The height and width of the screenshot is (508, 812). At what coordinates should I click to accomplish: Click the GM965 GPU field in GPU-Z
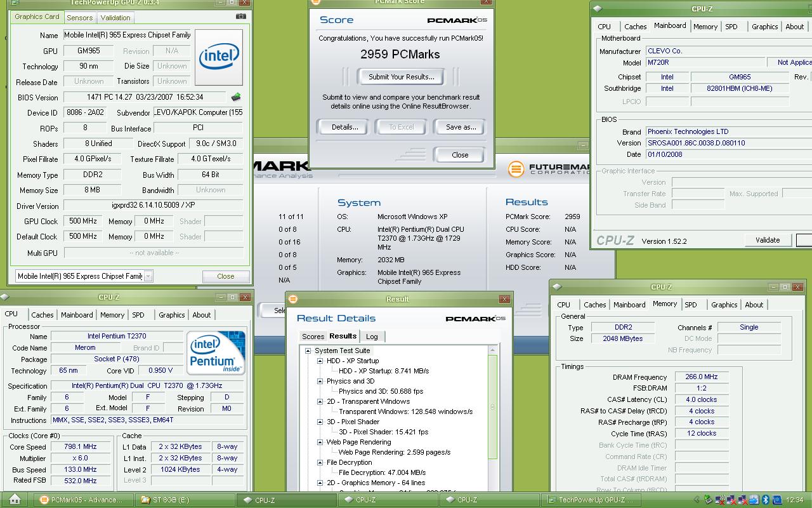(88, 51)
